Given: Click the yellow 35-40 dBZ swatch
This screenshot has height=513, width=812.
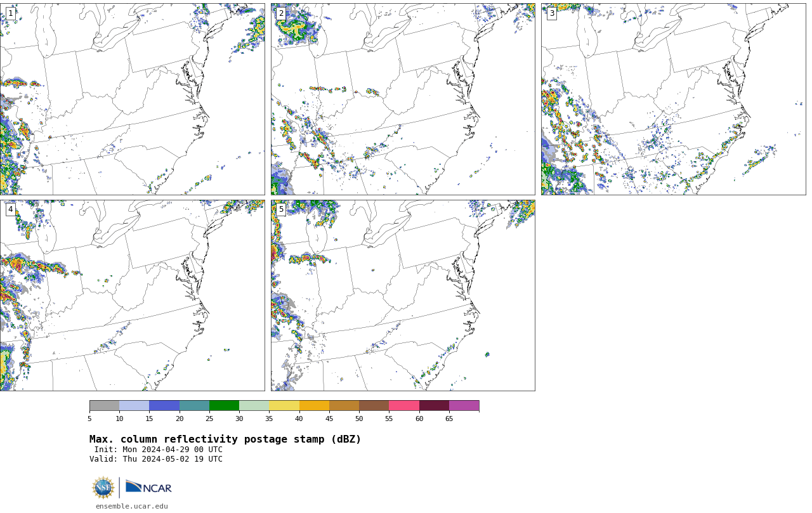Looking at the screenshot, I should click(x=284, y=406).
